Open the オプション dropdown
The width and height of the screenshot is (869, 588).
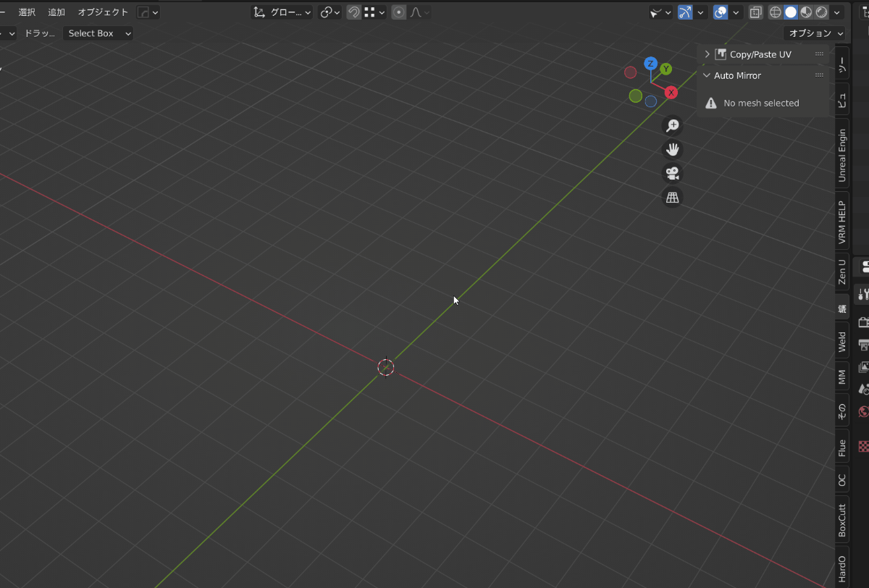pos(815,33)
